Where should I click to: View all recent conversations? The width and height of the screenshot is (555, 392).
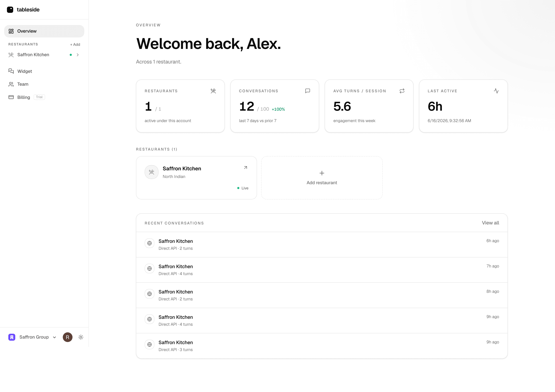click(490, 223)
